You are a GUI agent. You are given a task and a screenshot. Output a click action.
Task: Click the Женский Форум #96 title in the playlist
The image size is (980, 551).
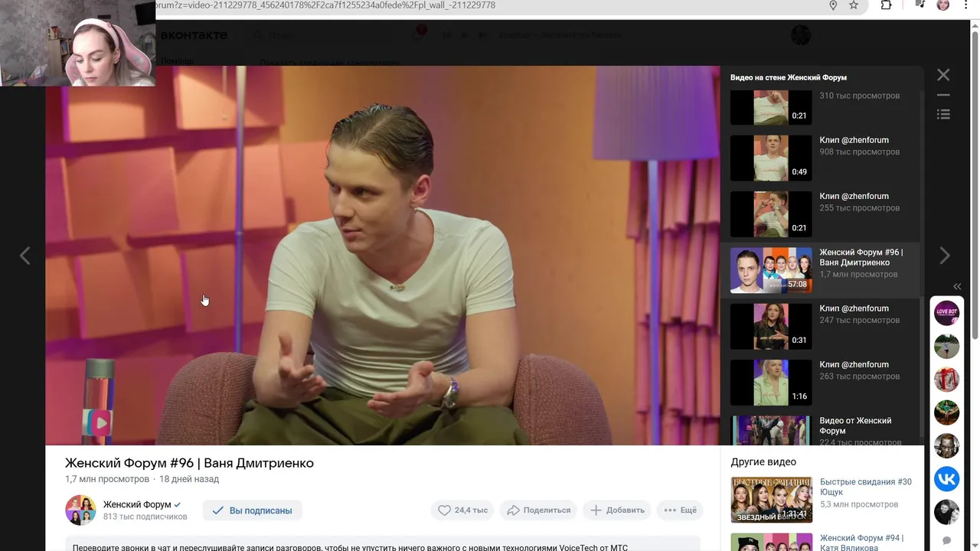pyautogui.click(x=861, y=258)
